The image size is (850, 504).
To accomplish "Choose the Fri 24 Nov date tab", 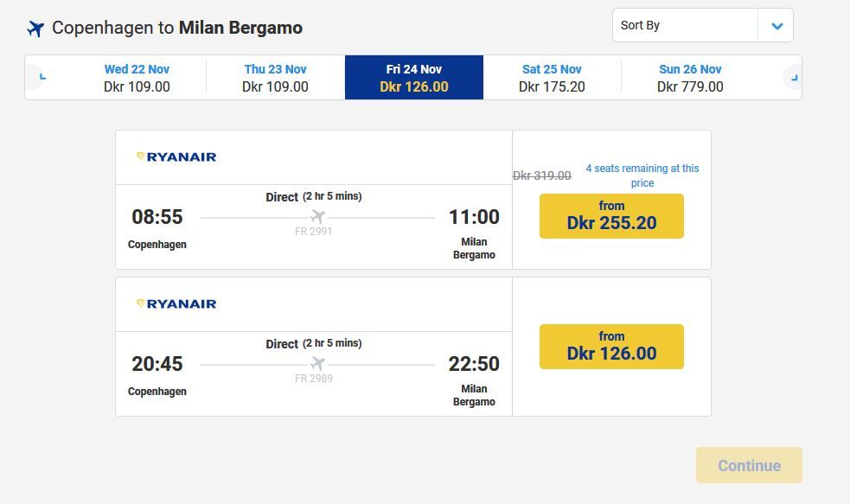I will tap(413, 78).
